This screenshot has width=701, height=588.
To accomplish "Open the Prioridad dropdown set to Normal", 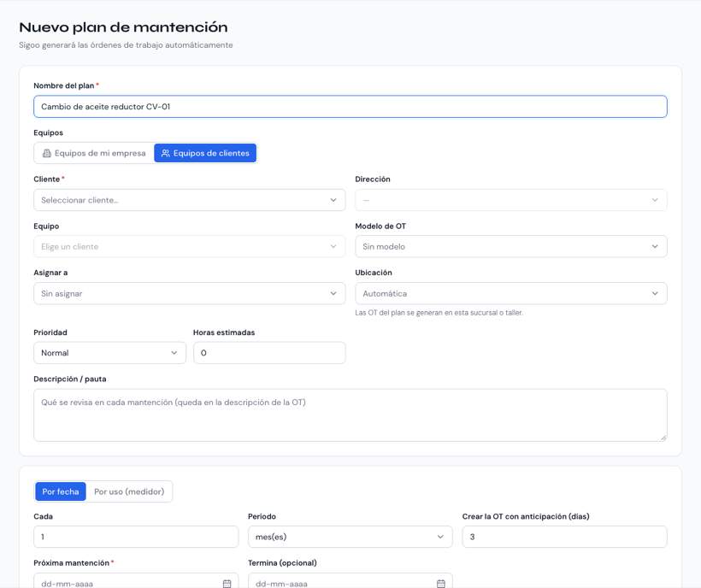I will tap(109, 353).
